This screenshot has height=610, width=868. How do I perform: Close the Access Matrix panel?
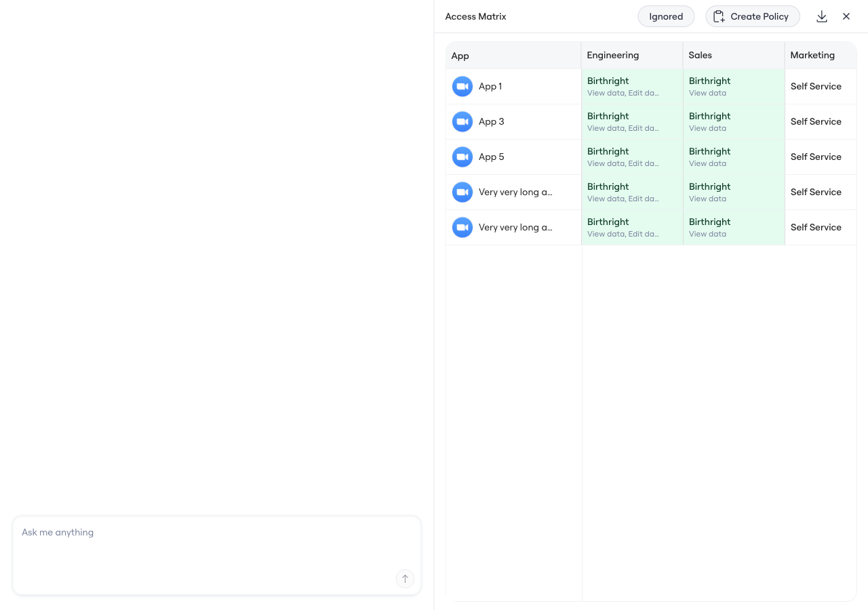click(x=846, y=16)
